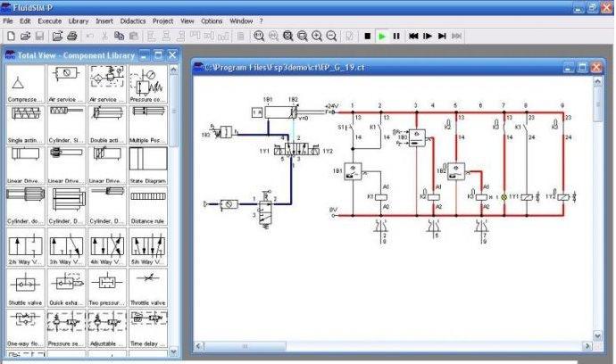Click the Project menu

coord(162,20)
